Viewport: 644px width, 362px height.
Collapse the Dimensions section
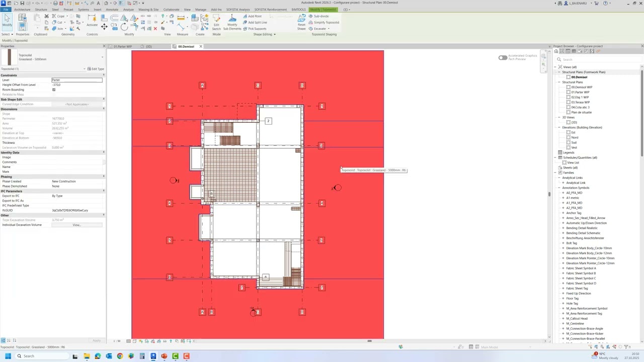pos(104,109)
